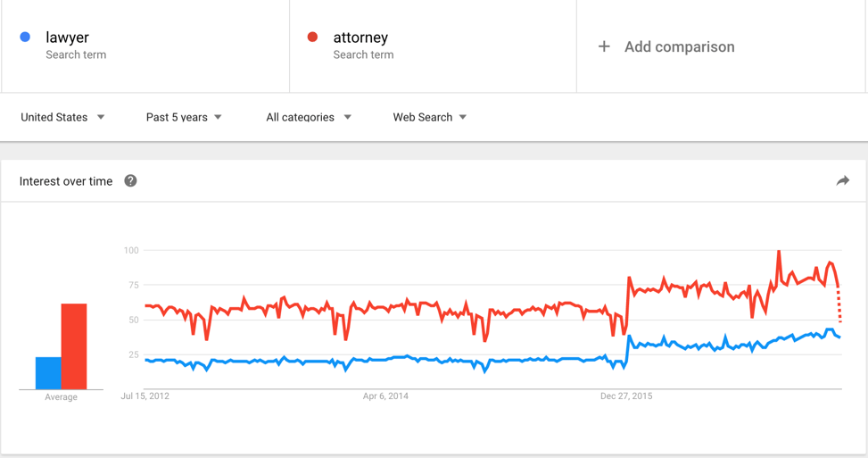Edit the lawyer search term
This screenshot has width=868, height=458.
(x=145, y=46)
